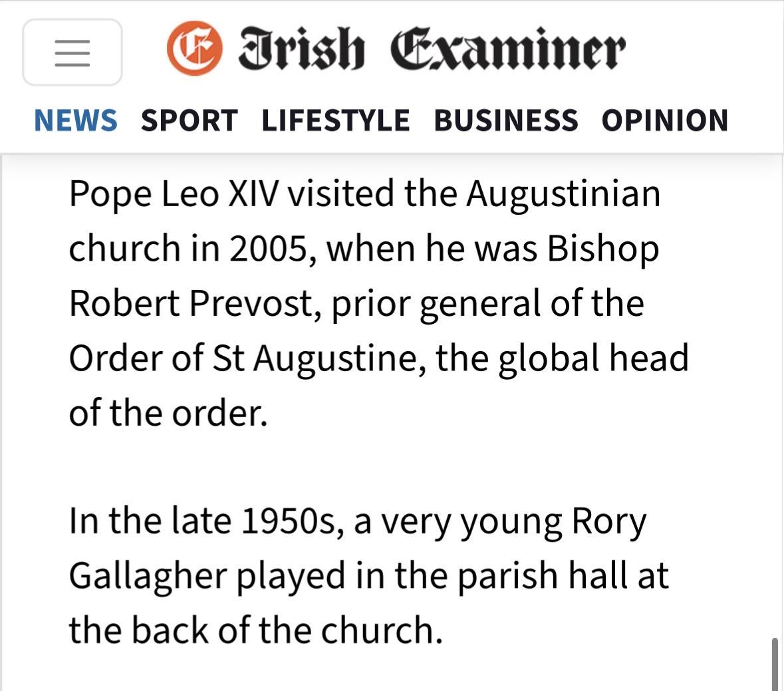Open the hamburger navigation menu
Image resolution: width=784 pixels, height=691 pixels.
(x=72, y=53)
